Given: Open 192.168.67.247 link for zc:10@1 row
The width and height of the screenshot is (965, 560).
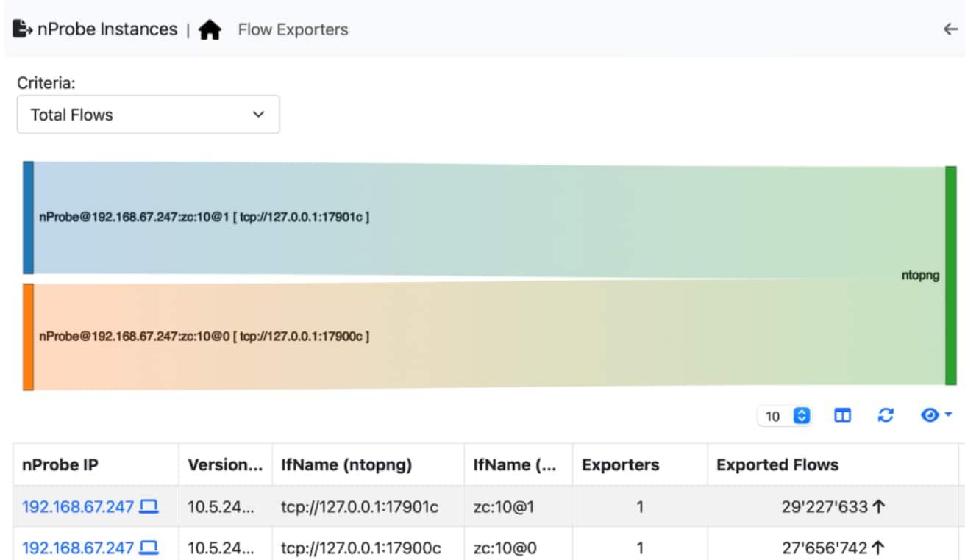Looking at the screenshot, I should 78,506.
